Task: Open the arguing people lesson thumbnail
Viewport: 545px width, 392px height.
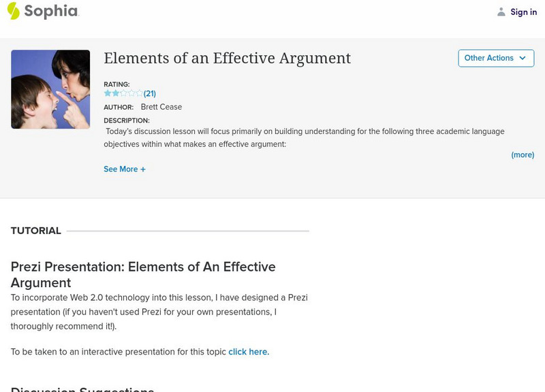Action: coord(50,89)
